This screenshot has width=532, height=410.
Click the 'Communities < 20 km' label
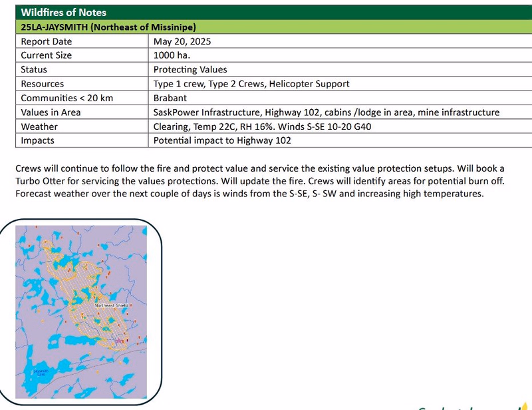tap(67, 98)
